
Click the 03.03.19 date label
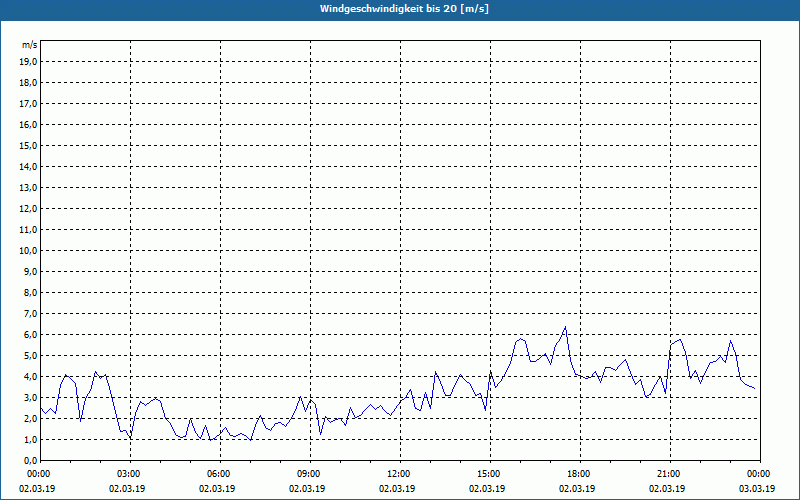757,489
